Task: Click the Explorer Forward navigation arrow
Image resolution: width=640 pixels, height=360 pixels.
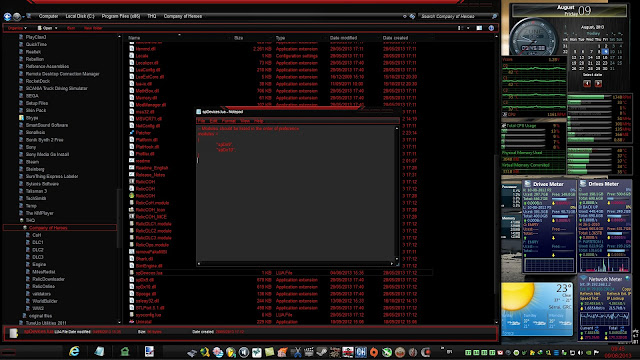Action: pos(17,17)
